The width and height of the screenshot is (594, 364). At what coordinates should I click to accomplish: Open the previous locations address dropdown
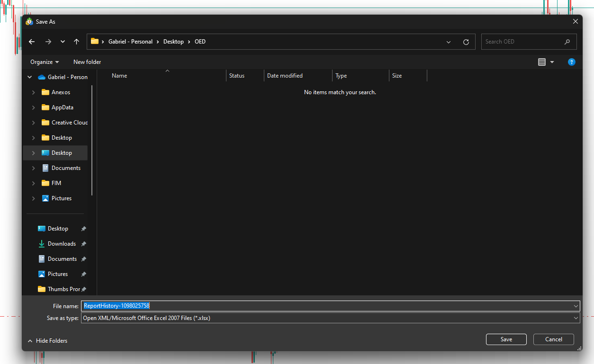click(x=449, y=42)
